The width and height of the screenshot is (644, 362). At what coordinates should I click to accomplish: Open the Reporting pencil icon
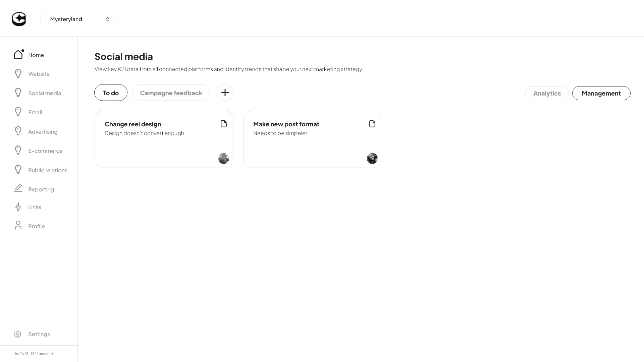18,188
